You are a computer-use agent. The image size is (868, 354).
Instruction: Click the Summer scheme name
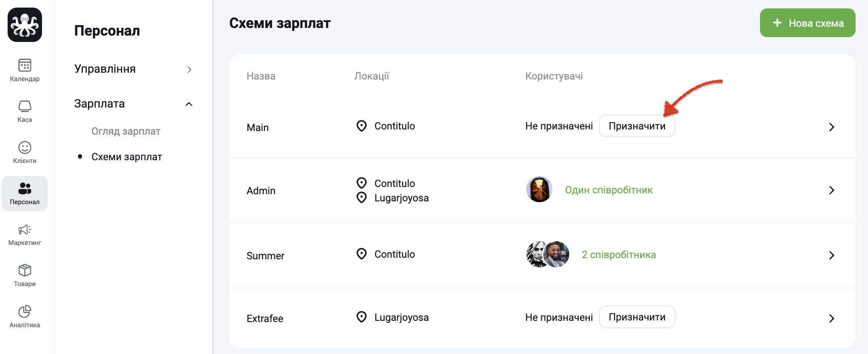point(266,256)
